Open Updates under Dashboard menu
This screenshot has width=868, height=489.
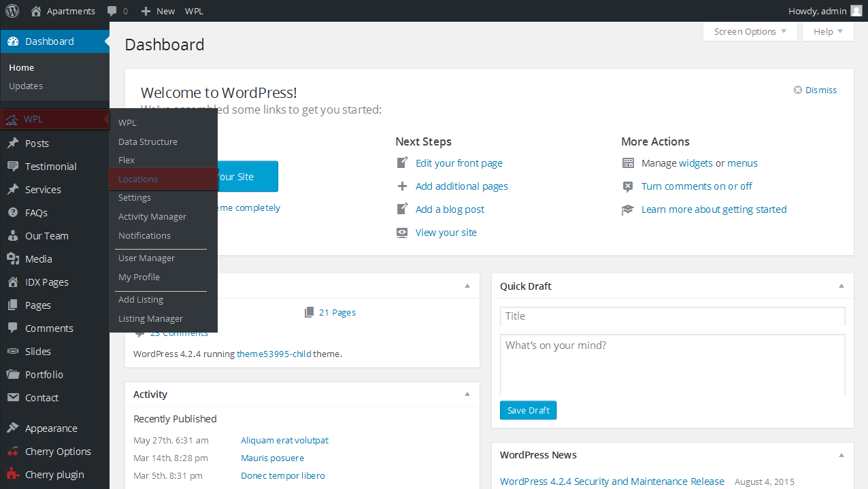click(x=26, y=86)
